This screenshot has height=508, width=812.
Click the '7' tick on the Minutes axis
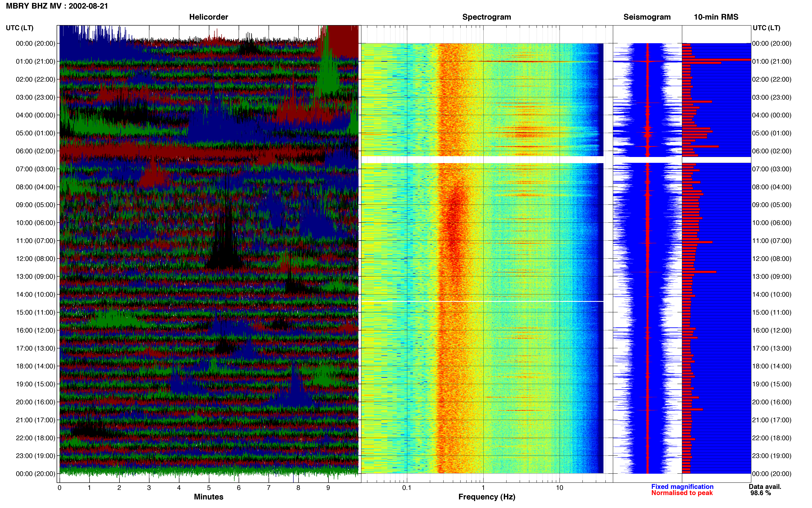(x=269, y=488)
